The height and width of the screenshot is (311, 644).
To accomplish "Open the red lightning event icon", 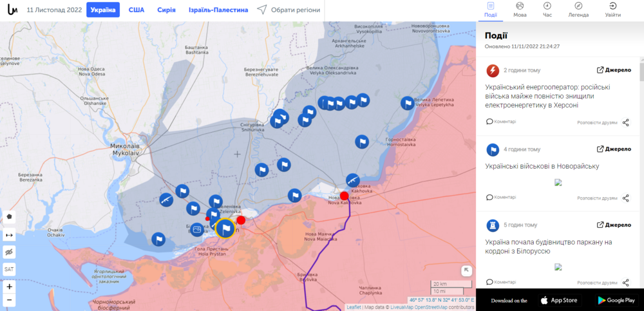I will click(493, 71).
